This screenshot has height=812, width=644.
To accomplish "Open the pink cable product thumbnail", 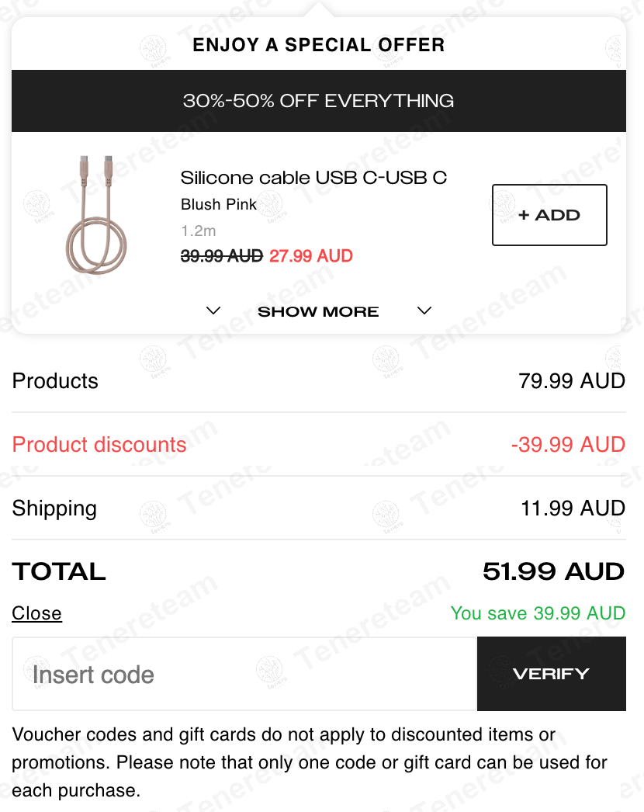I will [95, 215].
